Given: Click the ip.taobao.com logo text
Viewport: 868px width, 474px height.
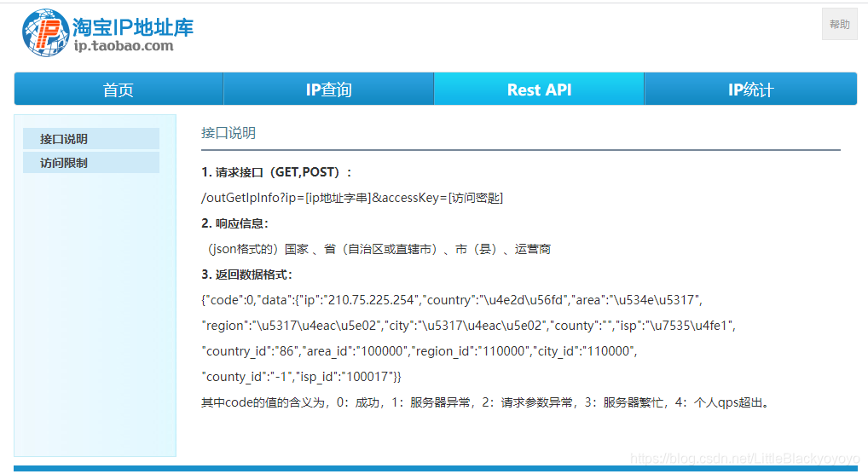Looking at the screenshot, I should pyautogui.click(x=124, y=46).
